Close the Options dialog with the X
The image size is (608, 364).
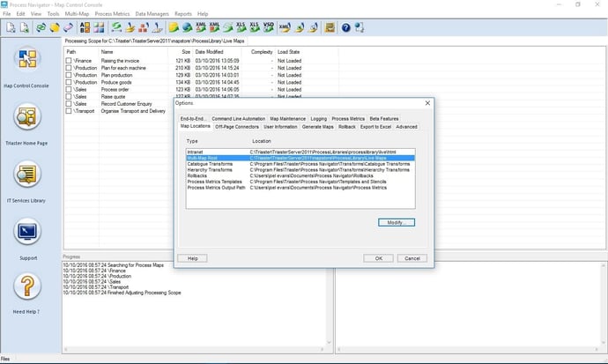(427, 103)
